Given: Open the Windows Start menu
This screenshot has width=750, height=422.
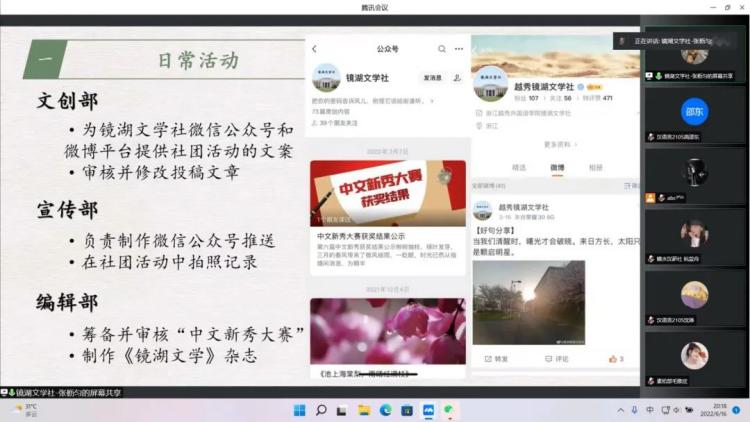Looking at the screenshot, I should 299,410.
